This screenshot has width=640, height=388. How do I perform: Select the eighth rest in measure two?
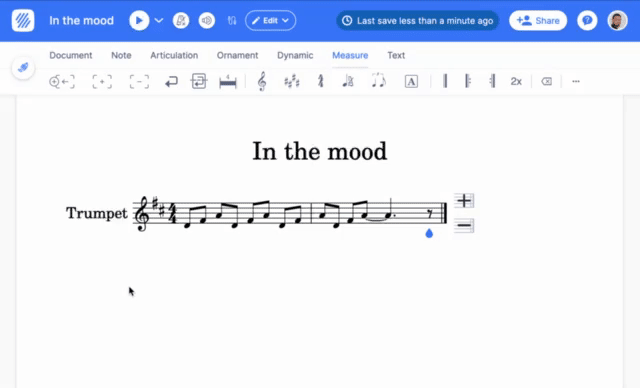[430, 214]
